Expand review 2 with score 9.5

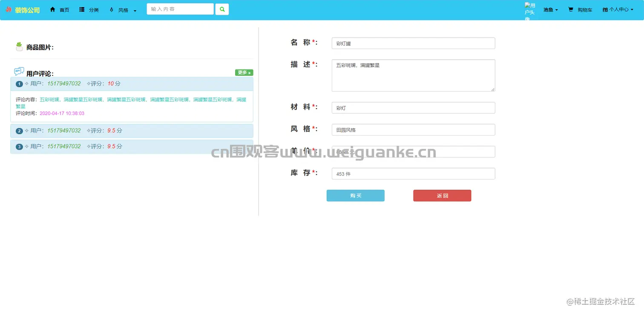tap(132, 131)
